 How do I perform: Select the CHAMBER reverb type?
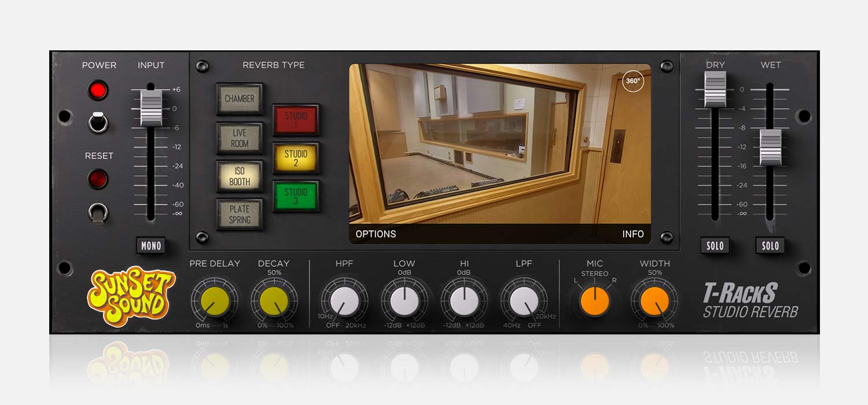(x=240, y=99)
